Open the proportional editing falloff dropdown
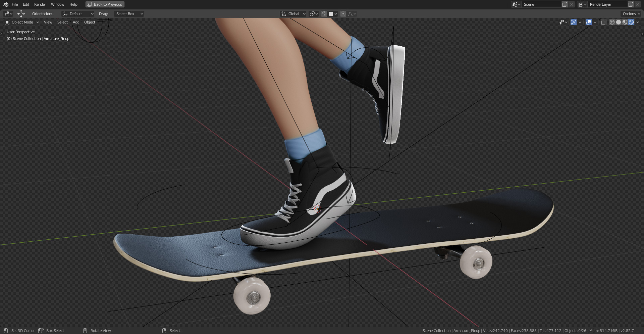 (x=352, y=14)
